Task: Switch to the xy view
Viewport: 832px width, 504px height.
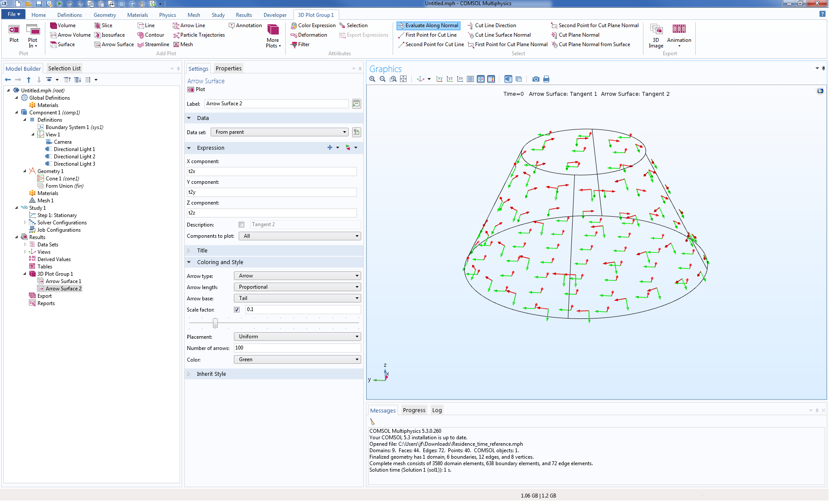Action: coord(439,79)
